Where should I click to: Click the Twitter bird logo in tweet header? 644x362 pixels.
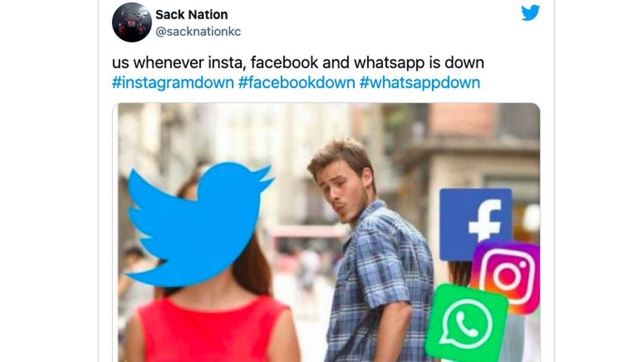click(x=530, y=13)
